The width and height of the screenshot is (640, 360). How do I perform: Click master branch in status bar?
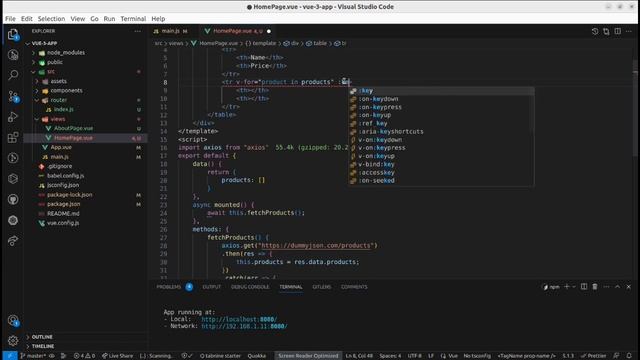click(33, 356)
